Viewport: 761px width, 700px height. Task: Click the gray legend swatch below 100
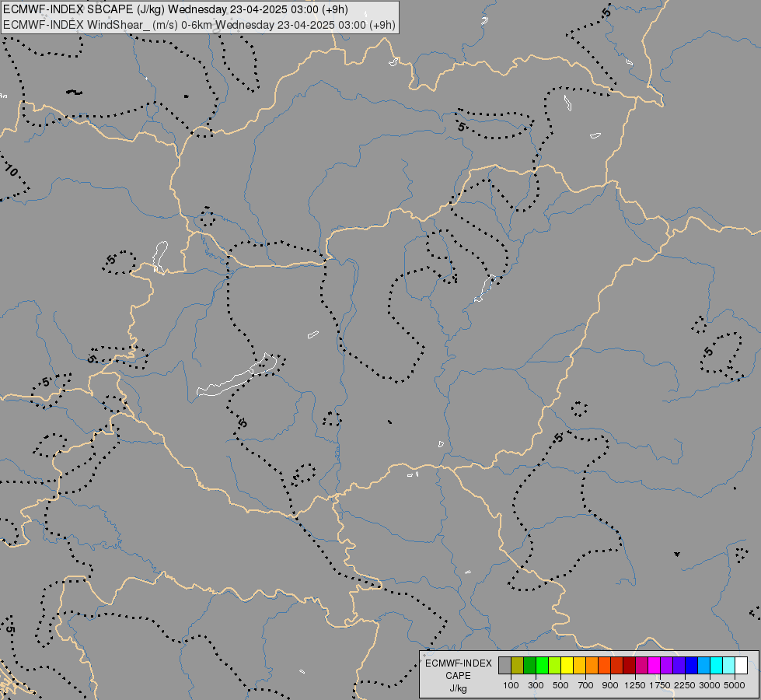pyautogui.click(x=504, y=665)
